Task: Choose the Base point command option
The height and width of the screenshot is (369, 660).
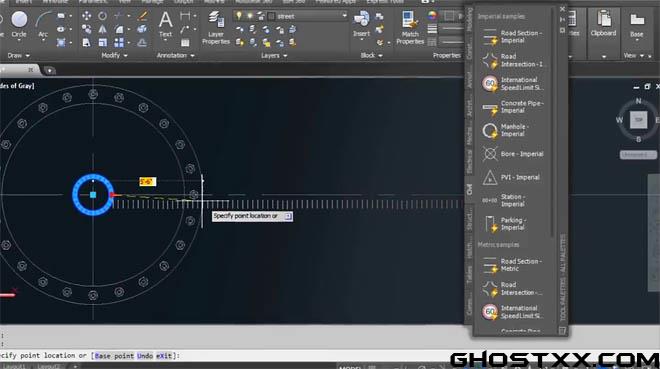Action: click(114, 356)
